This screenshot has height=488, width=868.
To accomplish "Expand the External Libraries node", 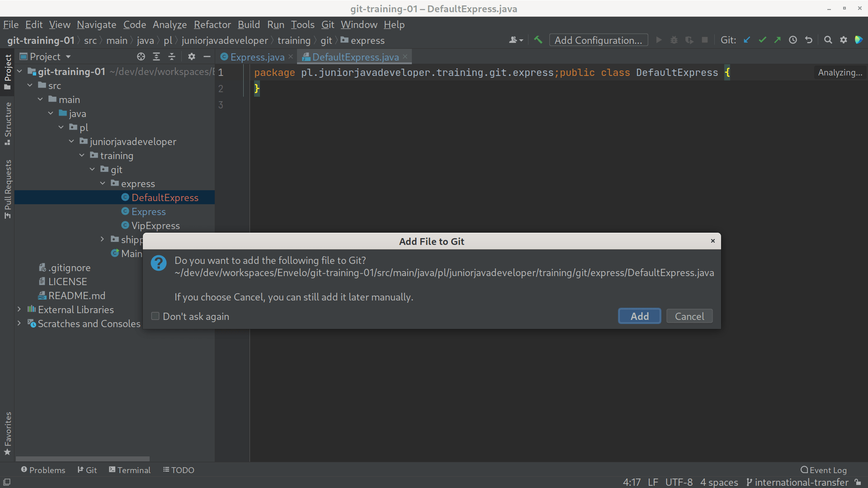I will click(x=19, y=310).
